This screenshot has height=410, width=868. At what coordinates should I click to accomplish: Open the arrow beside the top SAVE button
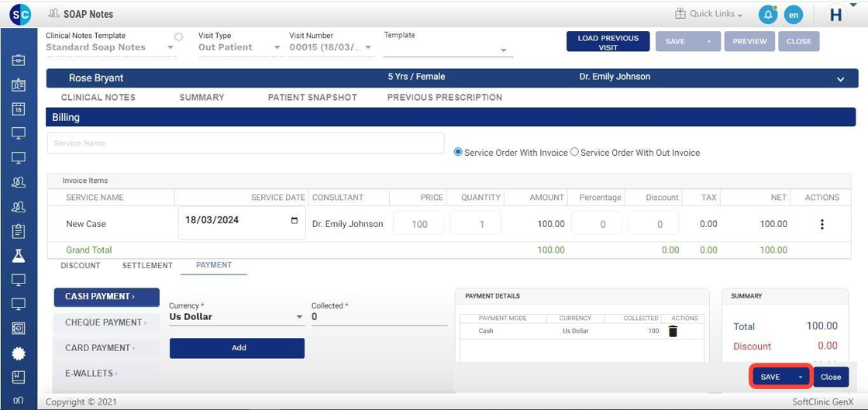(x=708, y=42)
